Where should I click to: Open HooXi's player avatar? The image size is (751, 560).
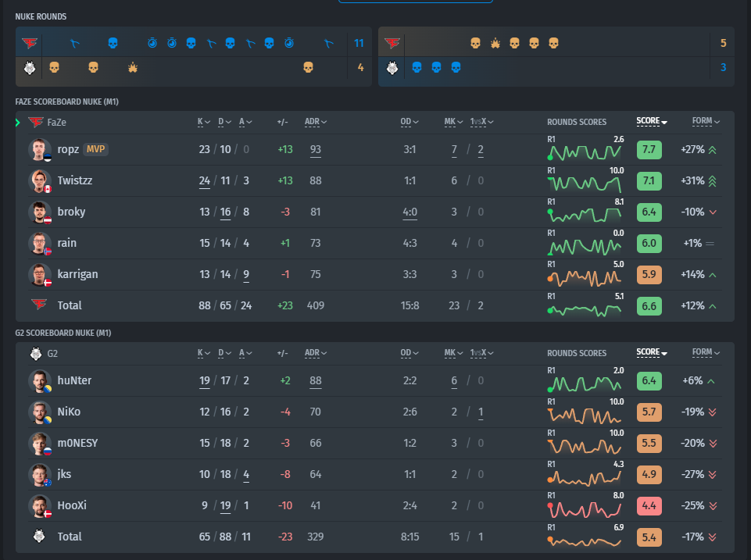click(40, 506)
